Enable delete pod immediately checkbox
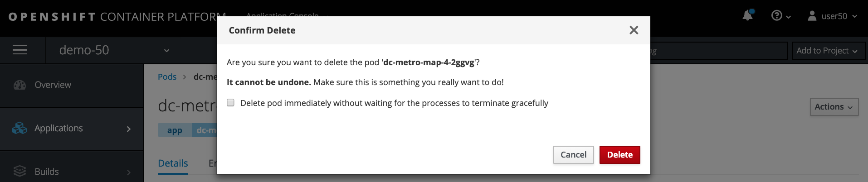The height and width of the screenshot is (182, 868). 231,103
